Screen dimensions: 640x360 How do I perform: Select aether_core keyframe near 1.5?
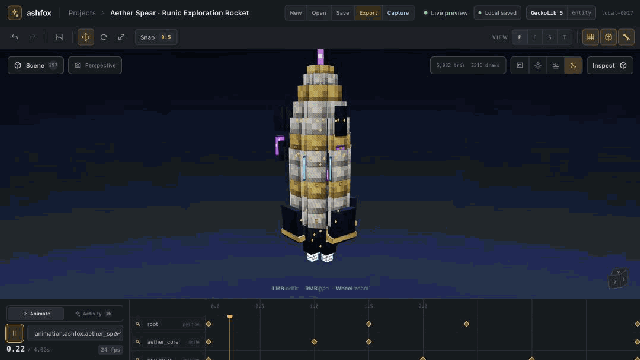pos(369,342)
